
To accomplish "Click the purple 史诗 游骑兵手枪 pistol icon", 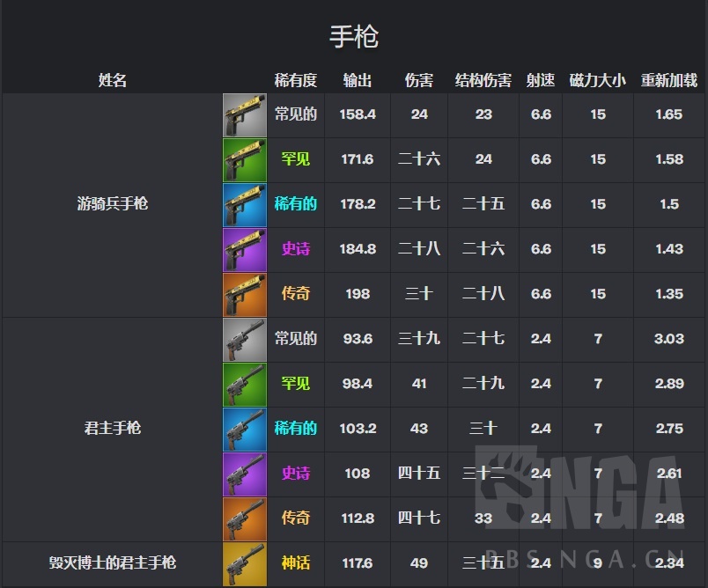I will point(245,250).
